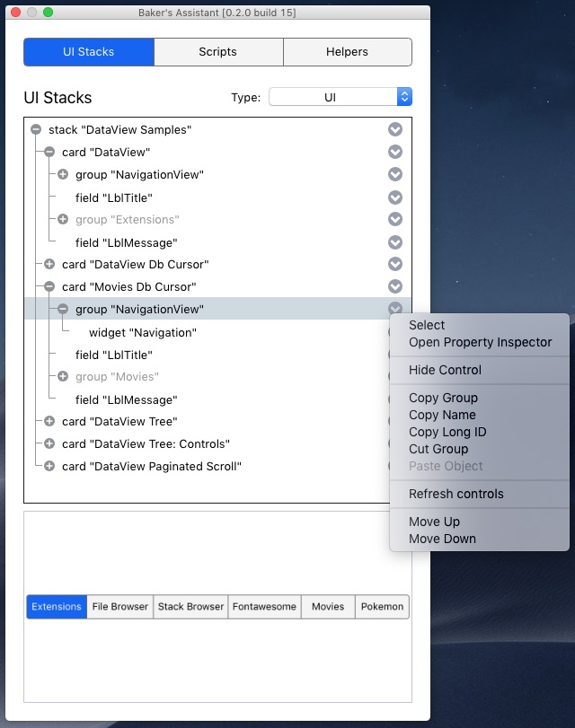Open the action menu for group "Extensions"
This screenshot has width=575, height=728.
coord(395,220)
